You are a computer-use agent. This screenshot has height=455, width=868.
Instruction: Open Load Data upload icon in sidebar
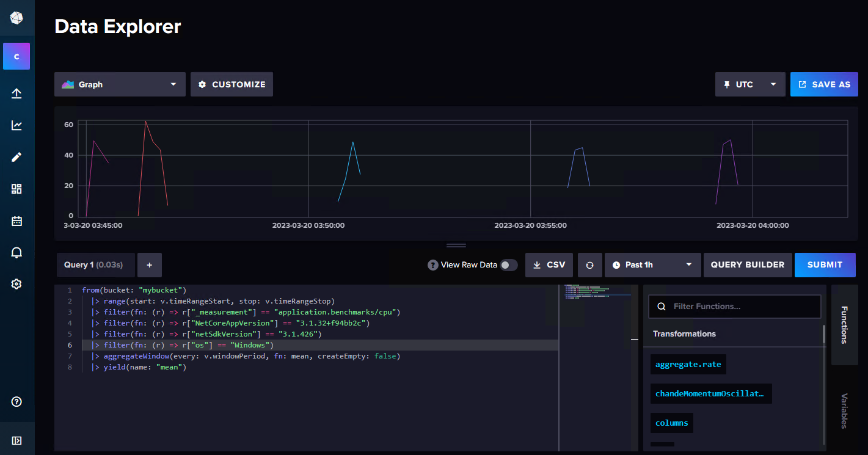click(x=16, y=93)
